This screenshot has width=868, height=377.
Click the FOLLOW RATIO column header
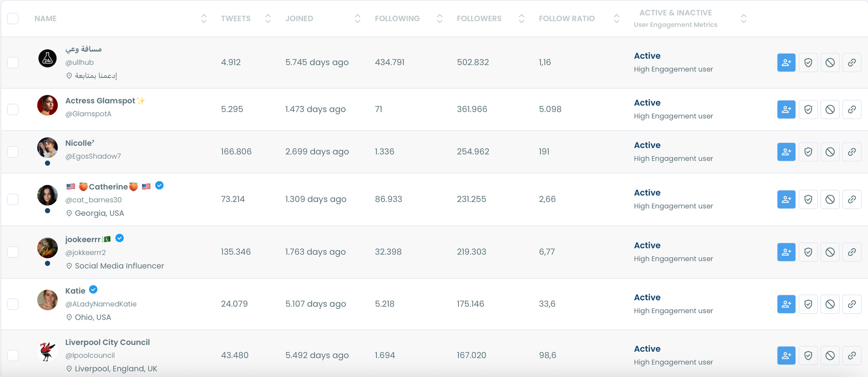tap(567, 19)
